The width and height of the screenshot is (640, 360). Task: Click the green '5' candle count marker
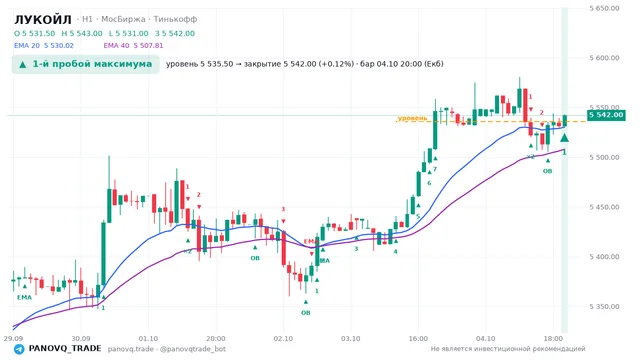[x=418, y=217]
